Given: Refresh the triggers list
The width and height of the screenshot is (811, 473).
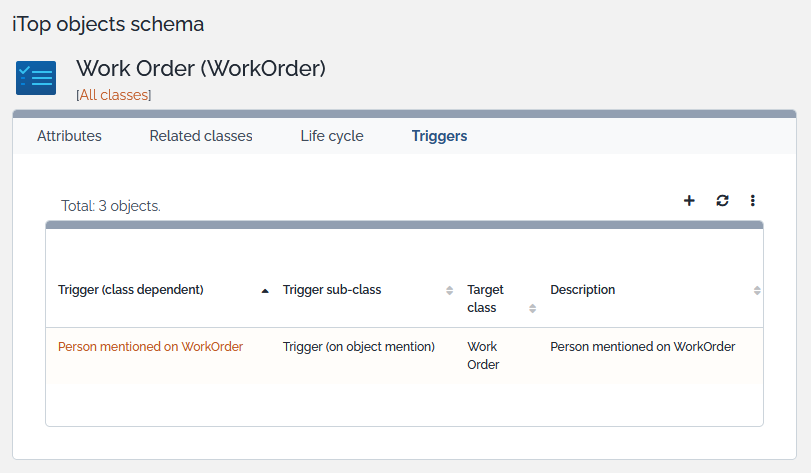Looking at the screenshot, I should pos(722,201).
